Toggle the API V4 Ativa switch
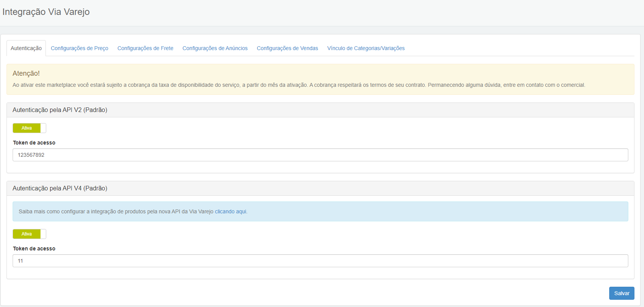This screenshot has height=307, width=644. tap(29, 234)
